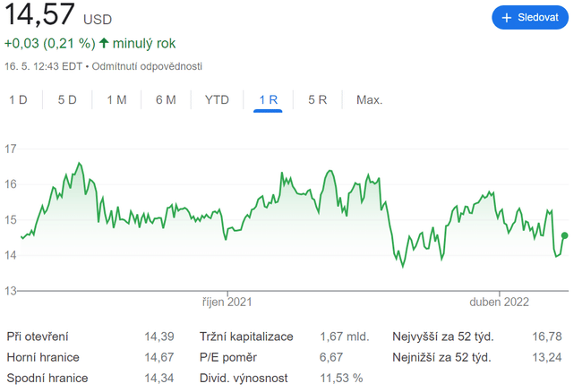The width and height of the screenshot is (582, 392).
Task: Open the 1 M time range
Action: (x=116, y=99)
